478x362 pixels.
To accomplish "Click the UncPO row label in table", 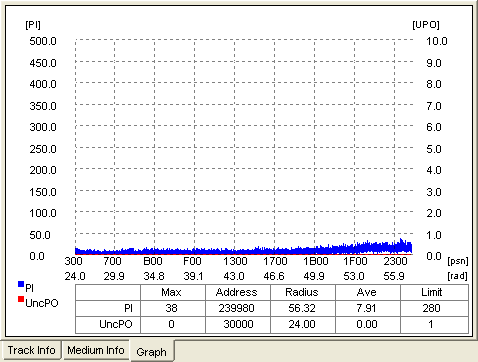I will tap(116, 324).
